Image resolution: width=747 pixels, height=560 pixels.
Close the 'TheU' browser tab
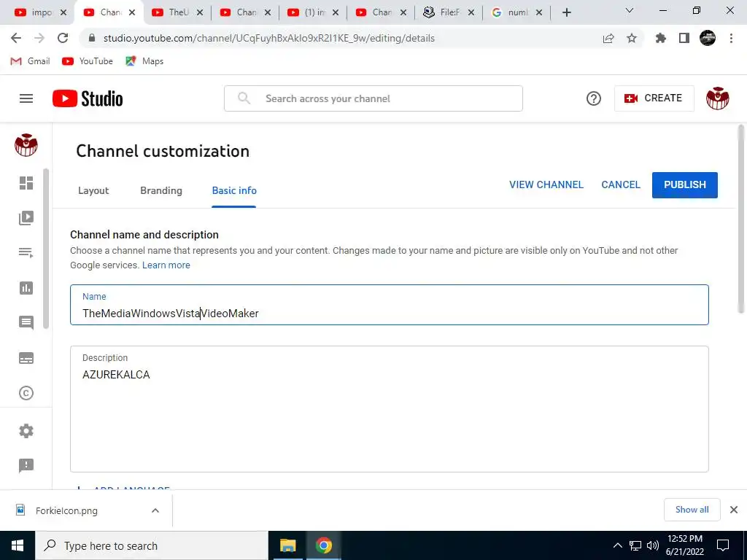[200, 12]
